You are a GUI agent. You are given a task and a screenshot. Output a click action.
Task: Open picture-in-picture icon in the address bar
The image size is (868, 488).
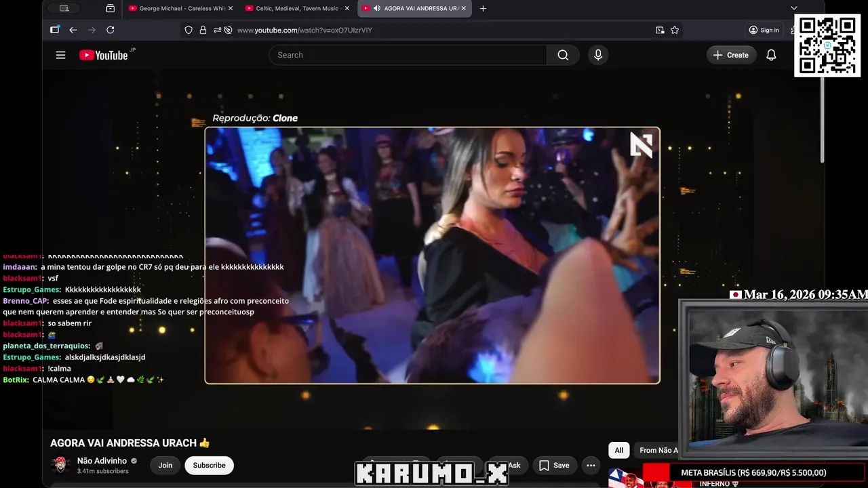click(660, 30)
